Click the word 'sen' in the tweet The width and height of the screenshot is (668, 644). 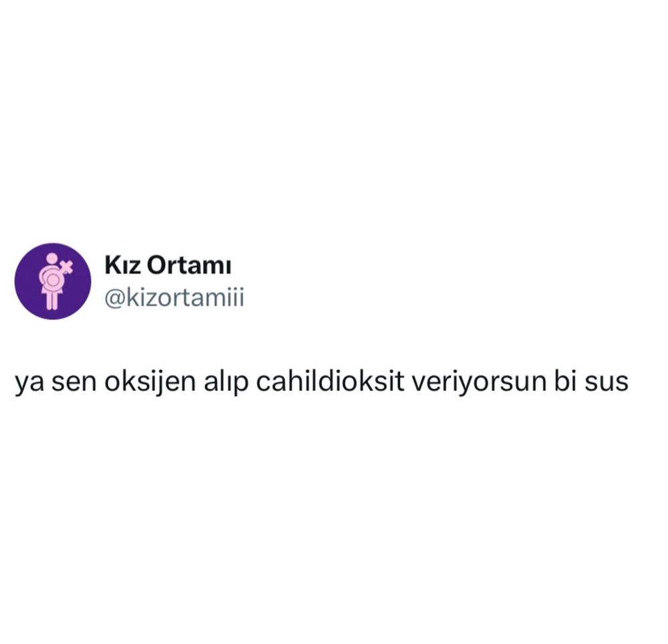74,383
